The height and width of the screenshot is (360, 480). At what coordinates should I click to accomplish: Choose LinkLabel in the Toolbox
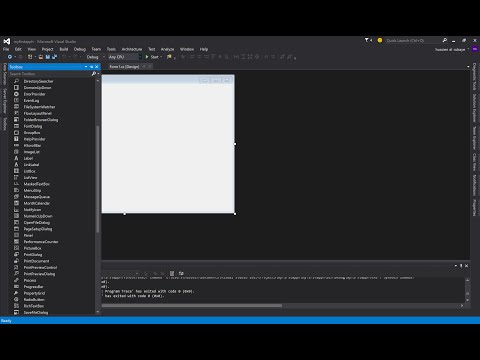point(31,165)
